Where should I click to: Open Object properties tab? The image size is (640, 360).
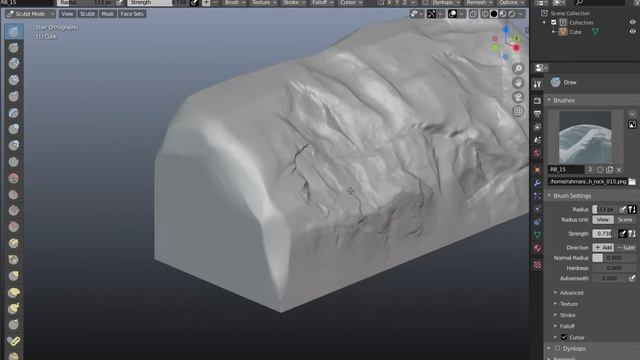(x=537, y=169)
